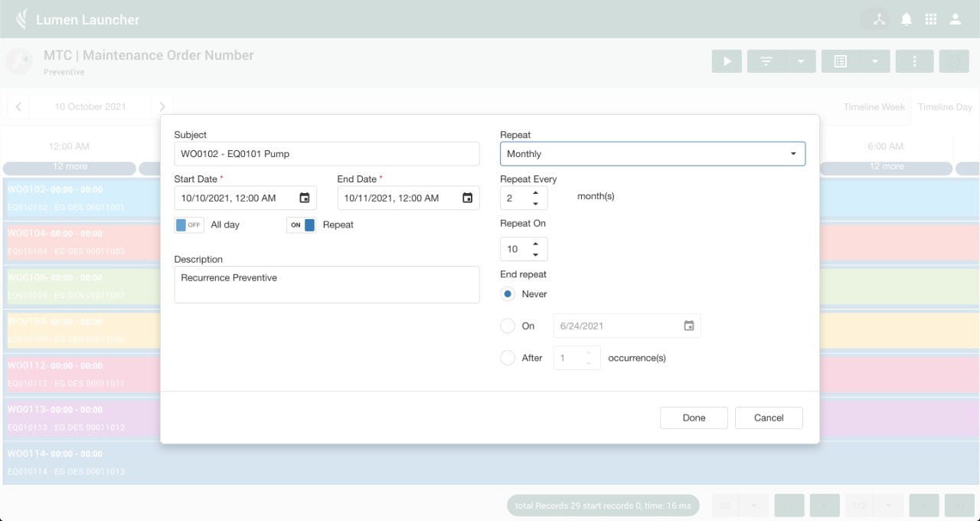Open the filter dropdown arrow in the toolbar

[802, 61]
